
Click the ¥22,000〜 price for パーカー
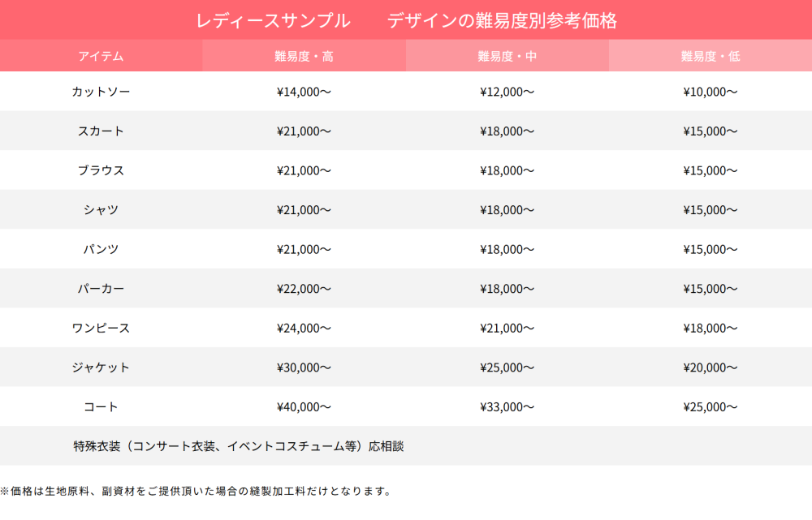coord(304,289)
